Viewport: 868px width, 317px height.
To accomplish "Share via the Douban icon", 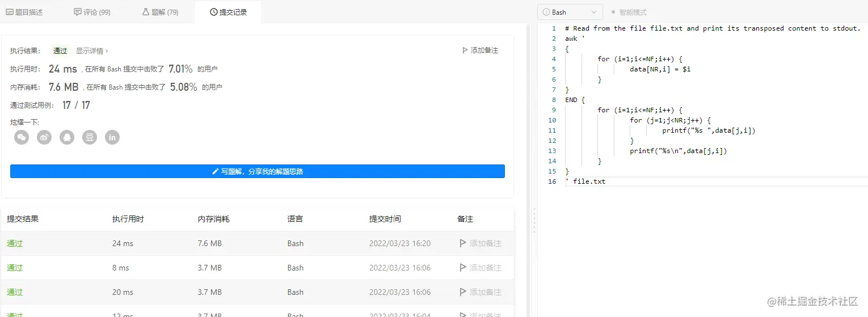I will (90, 137).
